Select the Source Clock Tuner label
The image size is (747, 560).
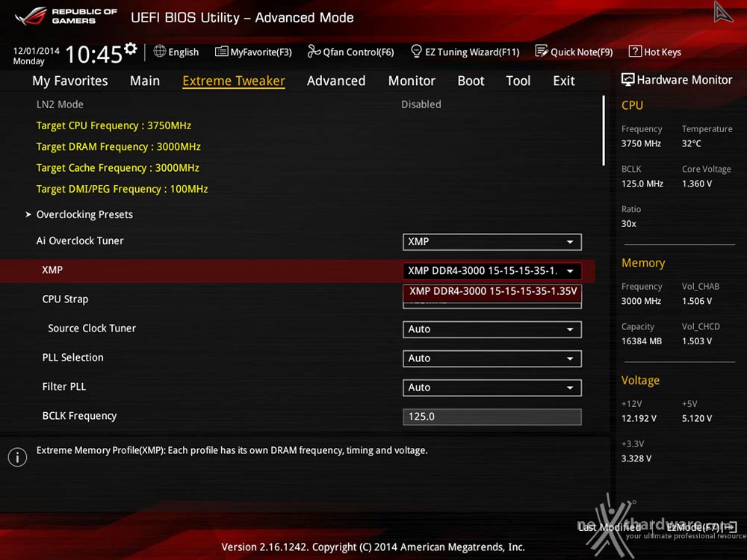tap(92, 328)
